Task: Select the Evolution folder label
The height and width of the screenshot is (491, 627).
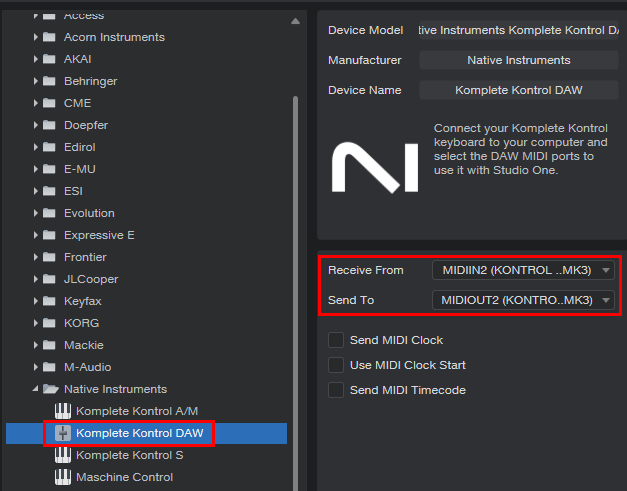Action: pos(89,213)
